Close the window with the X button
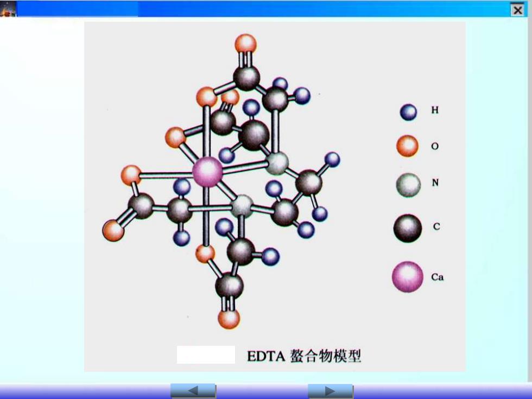532x399 pixels. click(x=518, y=10)
